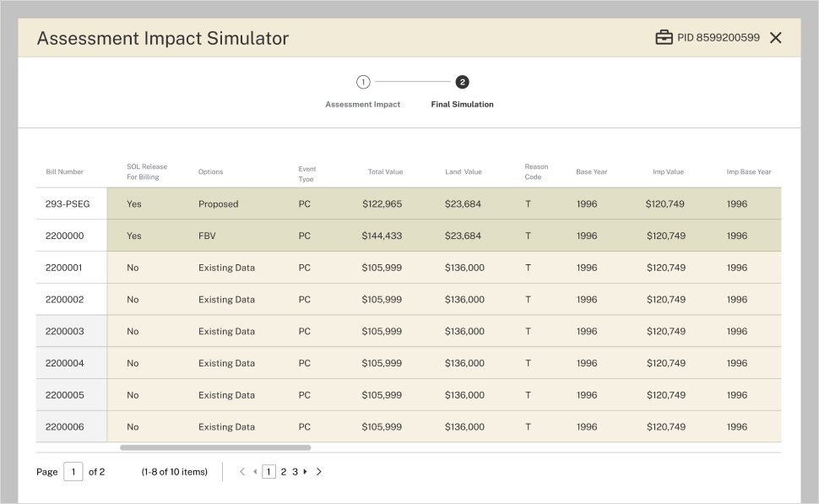
Task: Click FBV option in row 2200000
Action: (x=208, y=236)
